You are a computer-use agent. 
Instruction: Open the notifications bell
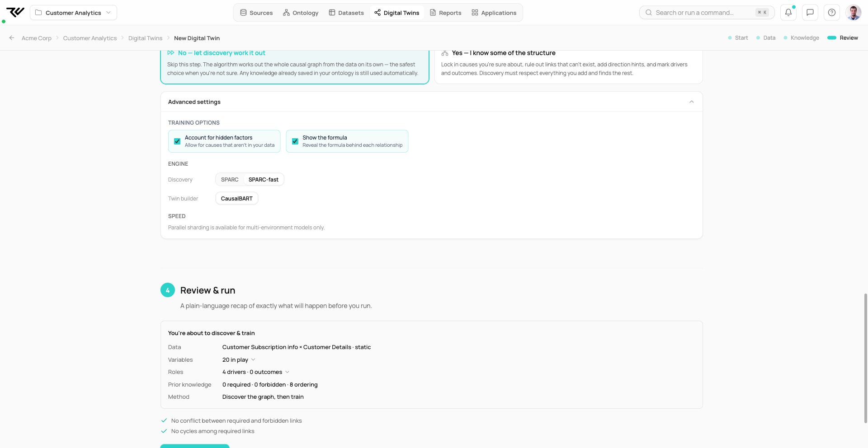point(788,13)
